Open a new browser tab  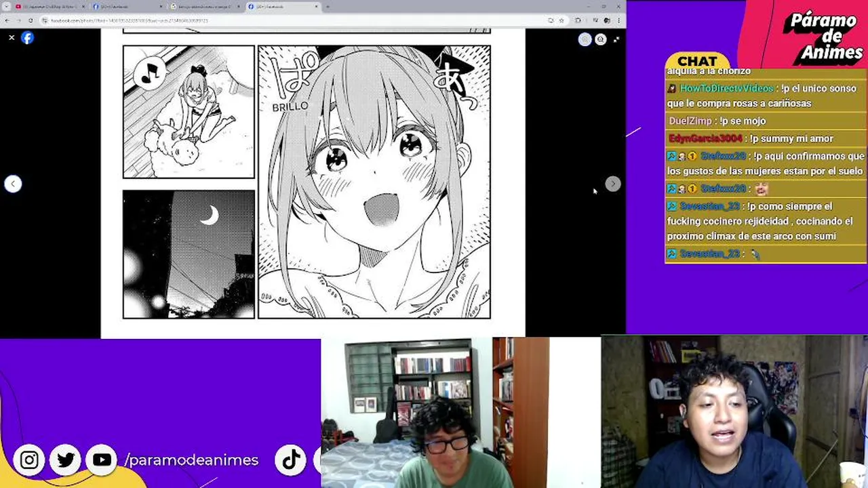[328, 7]
